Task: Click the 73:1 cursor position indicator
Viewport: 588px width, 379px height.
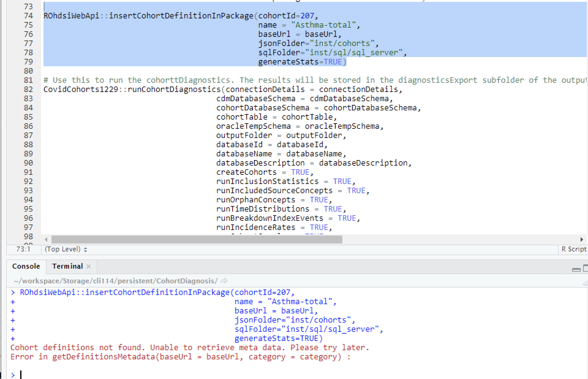Action: point(22,249)
